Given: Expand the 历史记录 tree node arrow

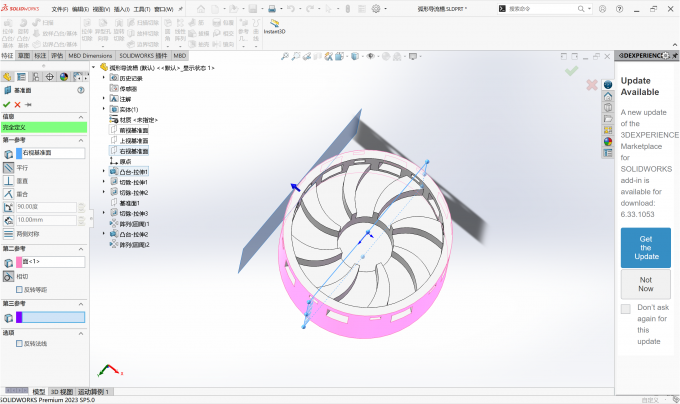Looking at the screenshot, I should point(104,78).
